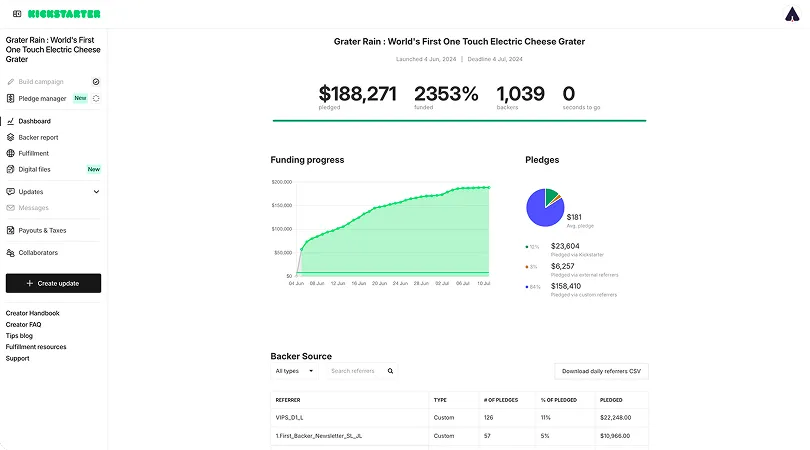Click the Collaborators people icon
810x450 pixels.
(x=10, y=253)
